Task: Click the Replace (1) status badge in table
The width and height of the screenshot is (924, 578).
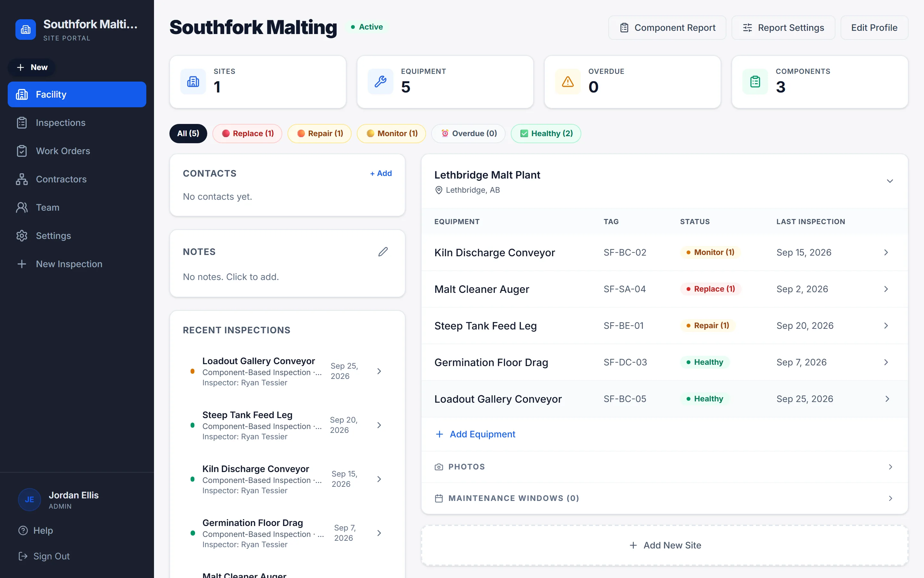Action: pos(711,289)
